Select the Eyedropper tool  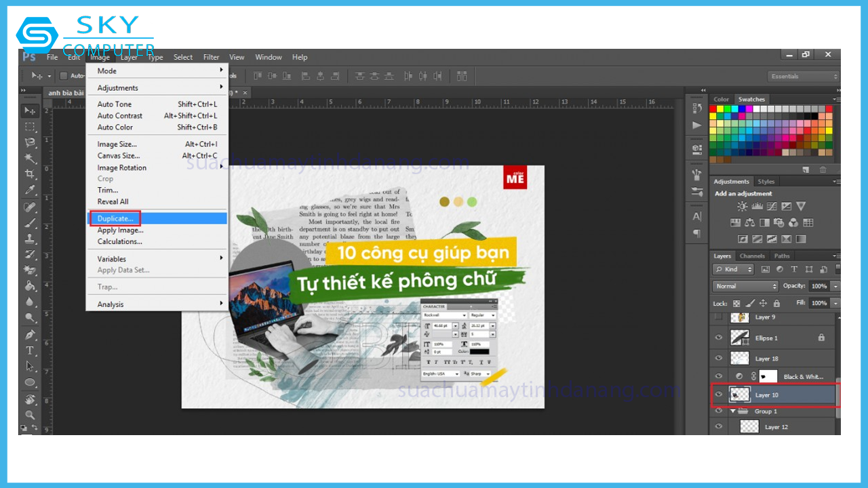click(x=30, y=190)
